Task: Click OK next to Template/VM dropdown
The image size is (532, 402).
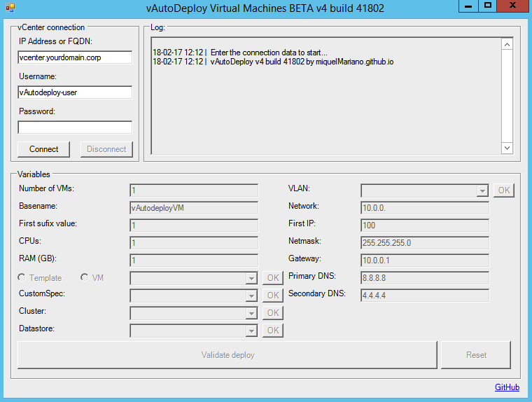Action: point(273,278)
